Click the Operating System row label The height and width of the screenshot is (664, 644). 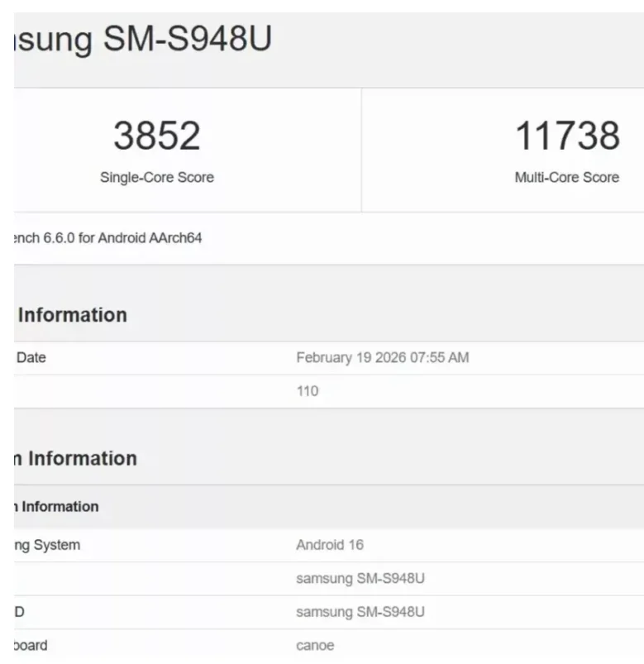(x=48, y=545)
